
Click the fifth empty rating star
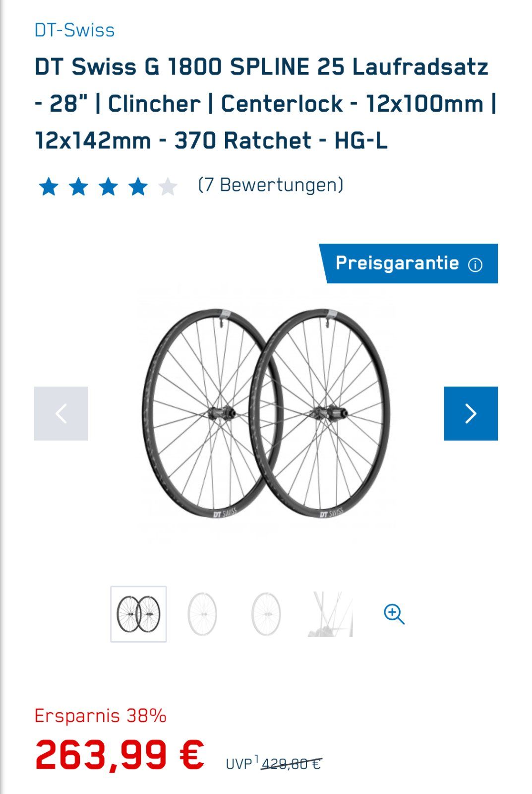tap(168, 187)
